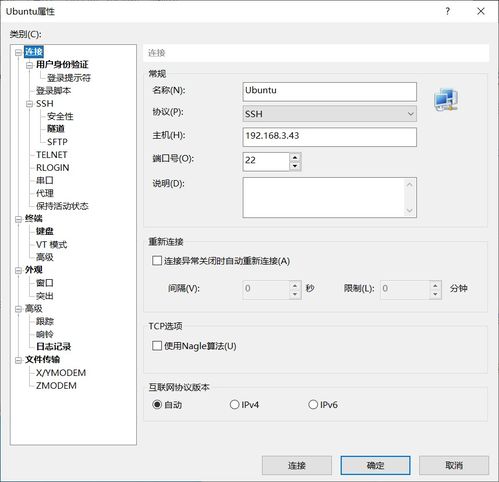
Task: Decrease port number with down arrow
Action: 295,166
